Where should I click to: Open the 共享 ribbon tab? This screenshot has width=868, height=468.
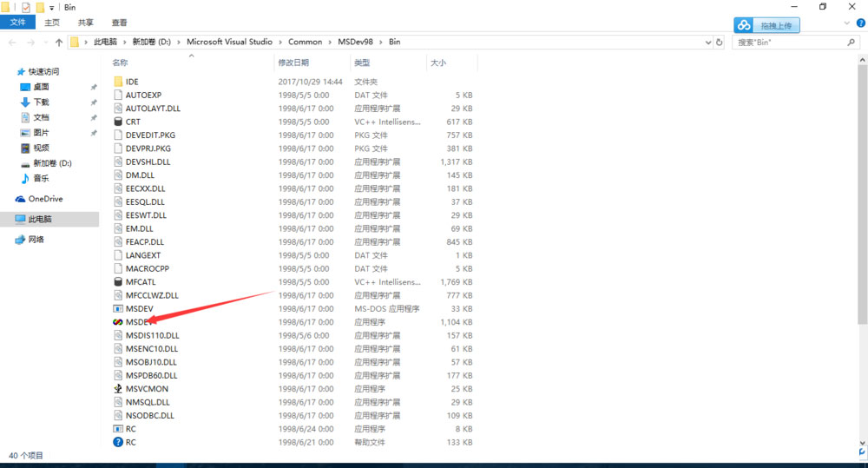click(x=86, y=23)
